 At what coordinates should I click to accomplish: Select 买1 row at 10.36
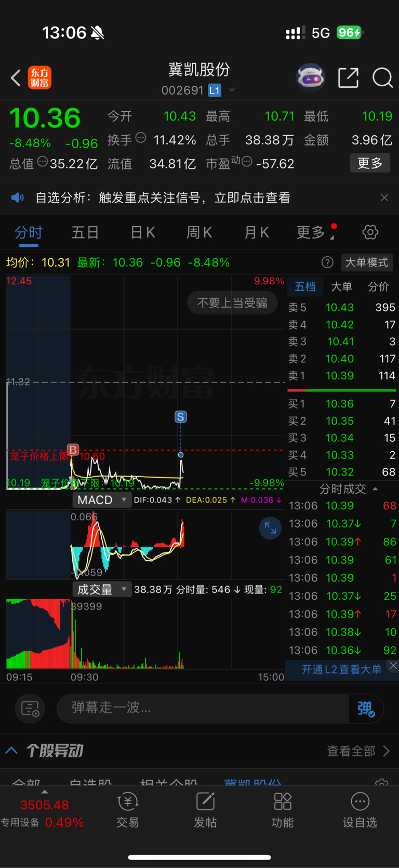342,404
